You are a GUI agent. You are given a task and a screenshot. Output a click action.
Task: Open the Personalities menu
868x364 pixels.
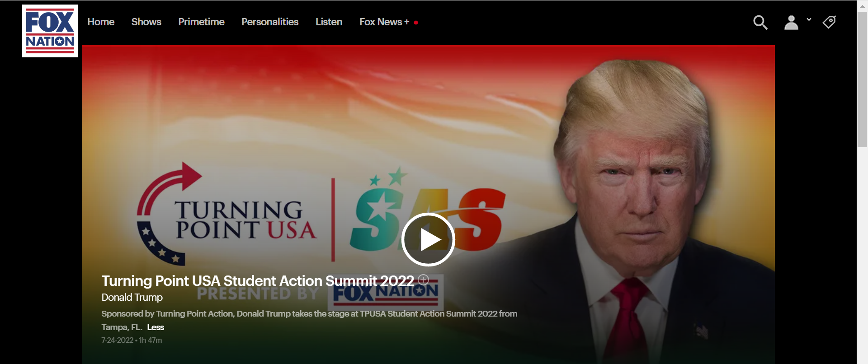click(x=270, y=22)
